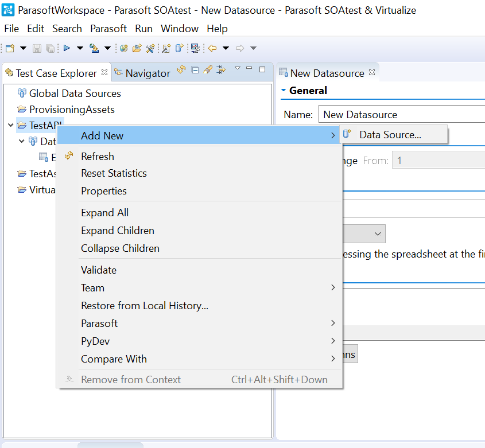Click the grey Forward arrow icon
The width and height of the screenshot is (485, 448).
(x=240, y=48)
